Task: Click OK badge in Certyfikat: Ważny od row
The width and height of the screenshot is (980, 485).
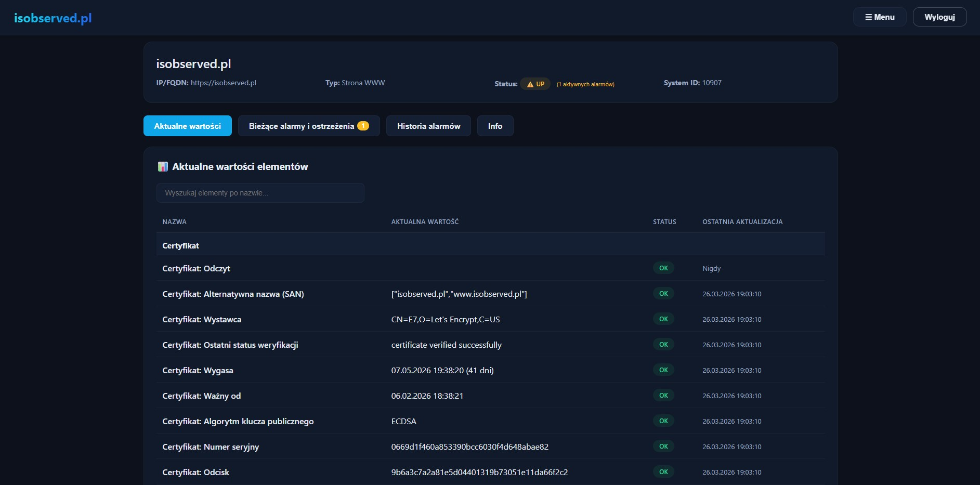Action: (x=663, y=395)
